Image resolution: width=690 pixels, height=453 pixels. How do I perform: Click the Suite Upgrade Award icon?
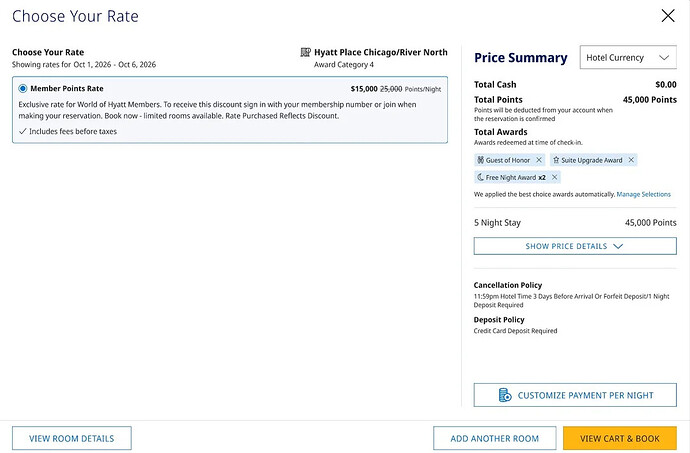(556, 160)
